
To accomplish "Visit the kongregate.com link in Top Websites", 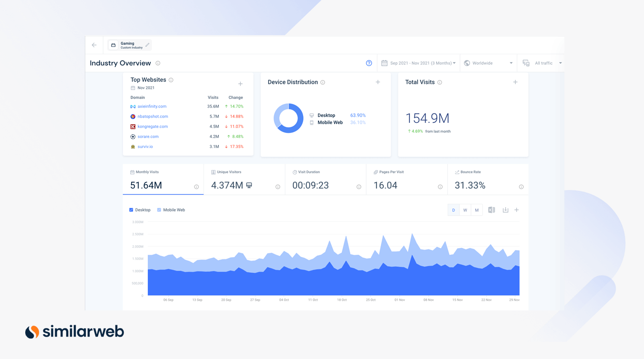I will 153,126.
